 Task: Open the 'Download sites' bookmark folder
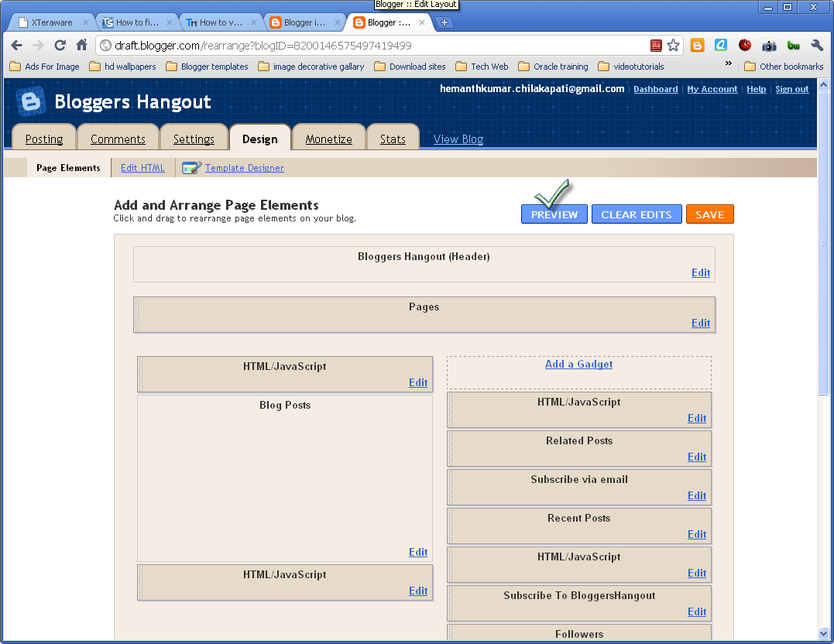410,67
